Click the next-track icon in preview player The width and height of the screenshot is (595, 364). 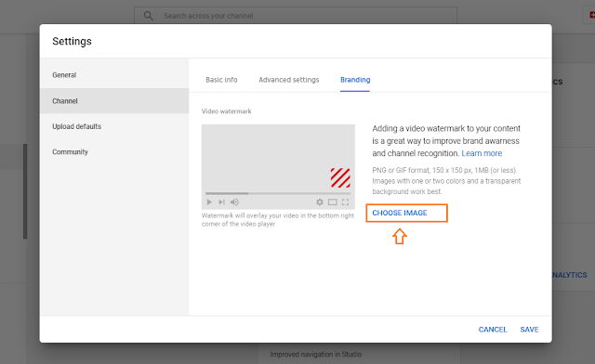tap(222, 202)
